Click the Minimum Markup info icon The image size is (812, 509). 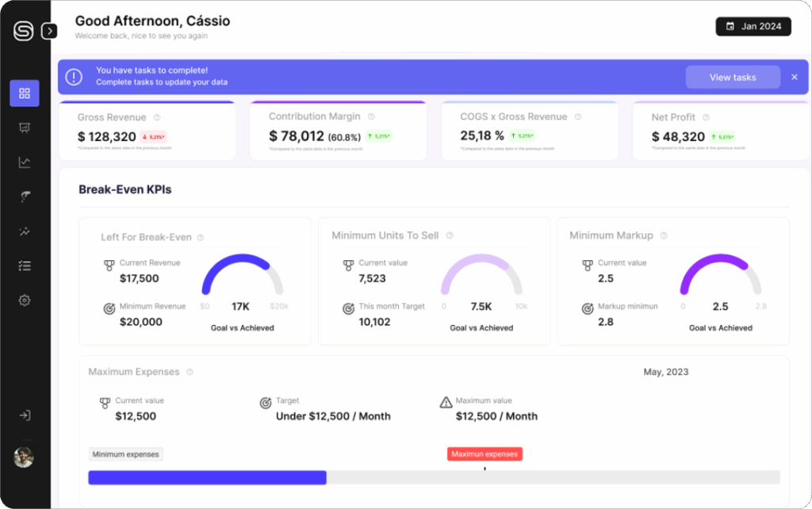[664, 235]
